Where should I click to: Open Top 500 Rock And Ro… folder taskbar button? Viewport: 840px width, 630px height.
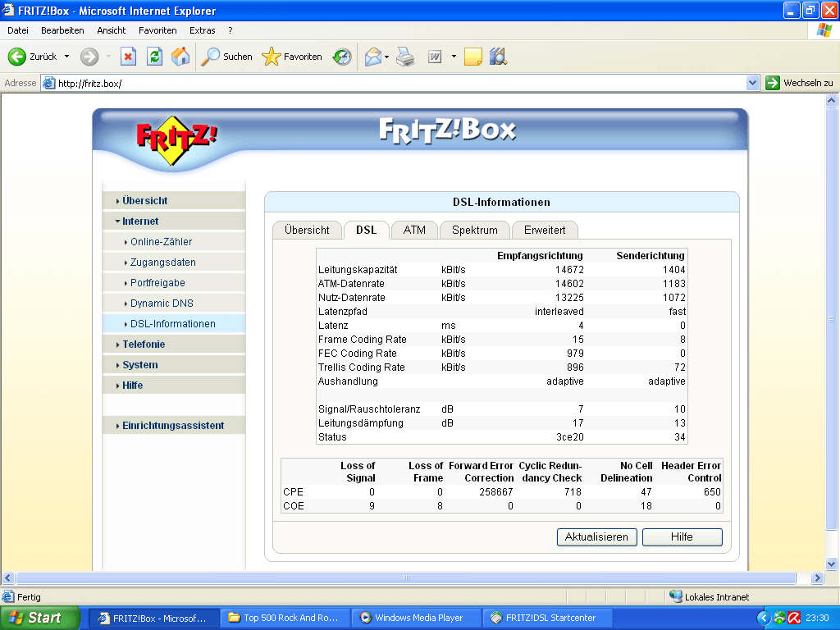pos(285,618)
